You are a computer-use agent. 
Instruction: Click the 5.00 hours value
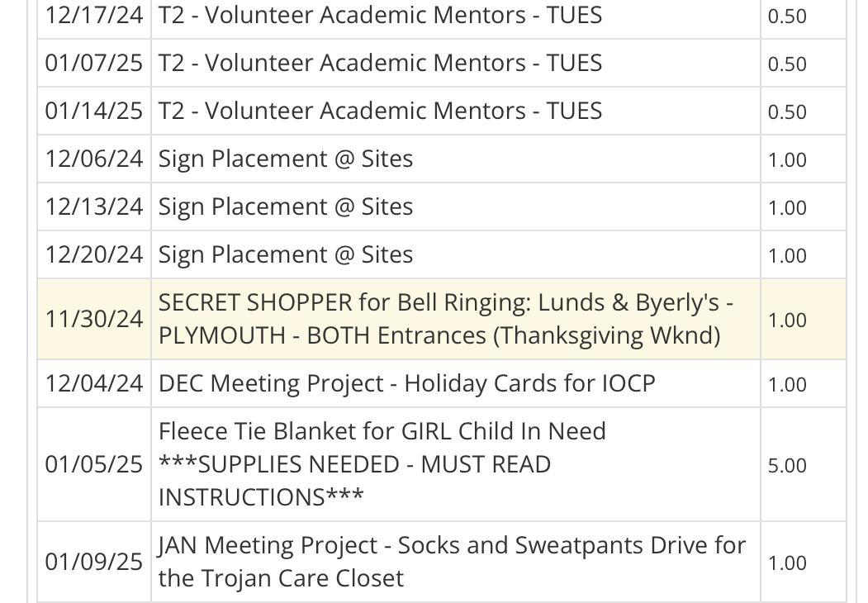(x=787, y=466)
